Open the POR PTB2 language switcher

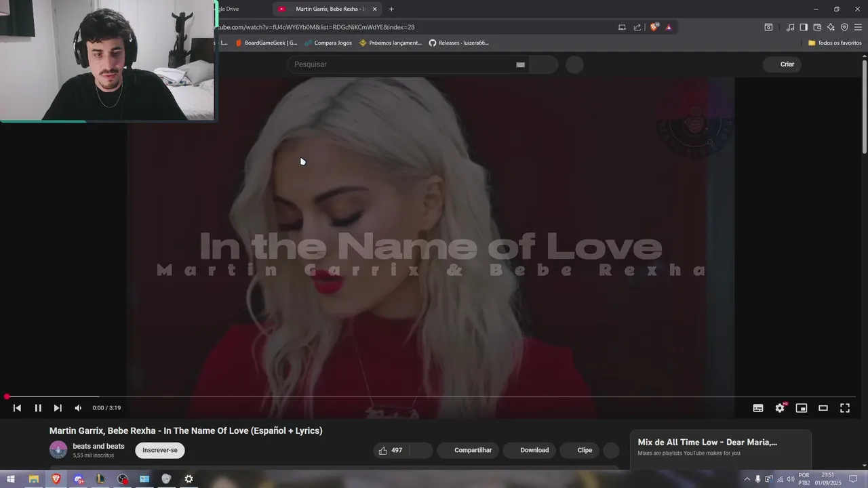point(804,479)
